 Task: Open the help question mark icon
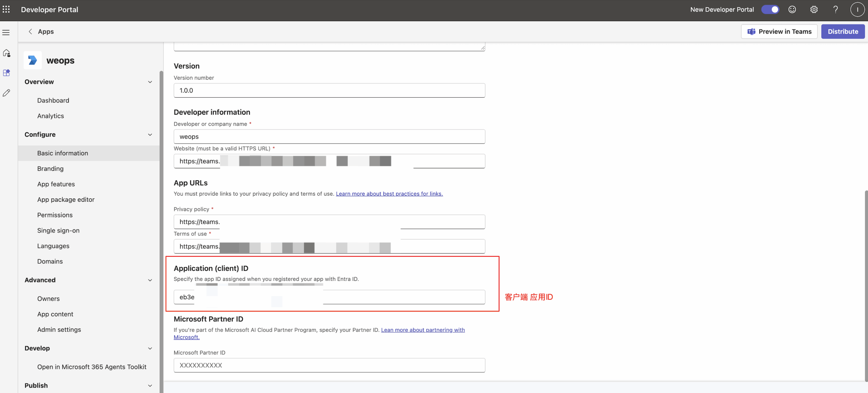coord(835,9)
